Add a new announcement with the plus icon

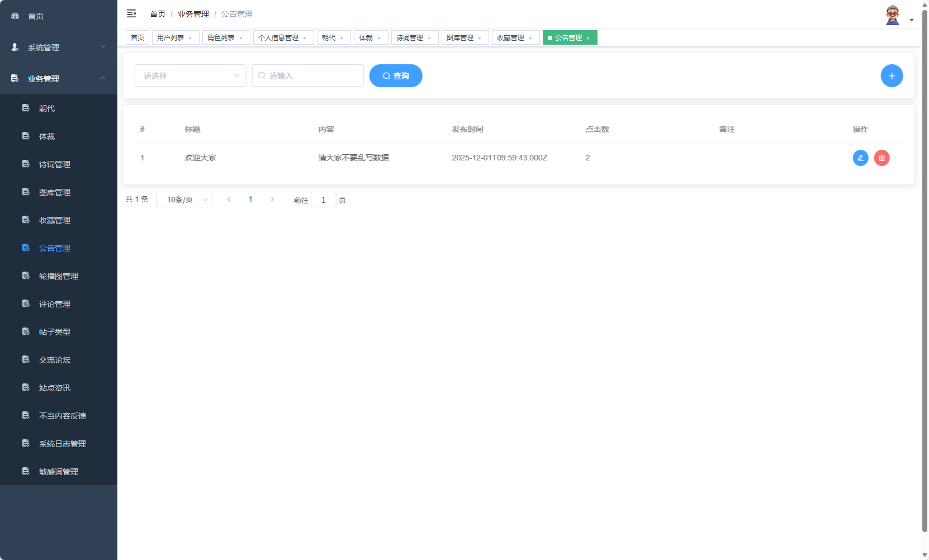tap(892, 75)
